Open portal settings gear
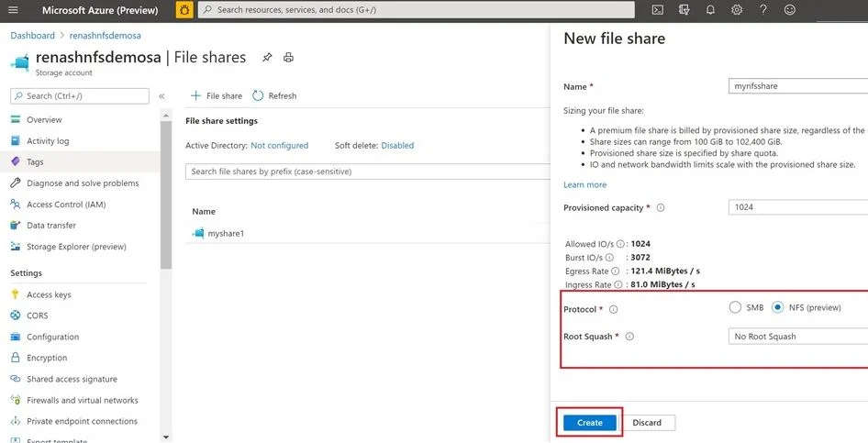 coord(736,10)
